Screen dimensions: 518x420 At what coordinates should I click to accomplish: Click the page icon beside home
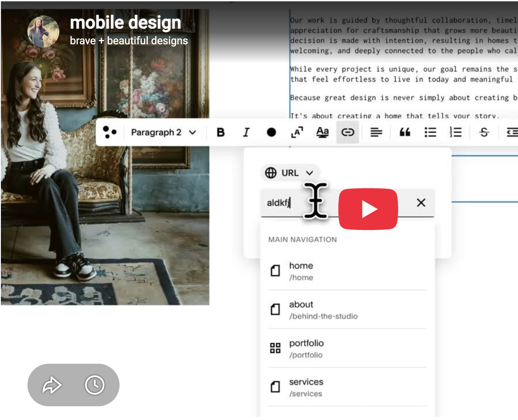[275, 271]
